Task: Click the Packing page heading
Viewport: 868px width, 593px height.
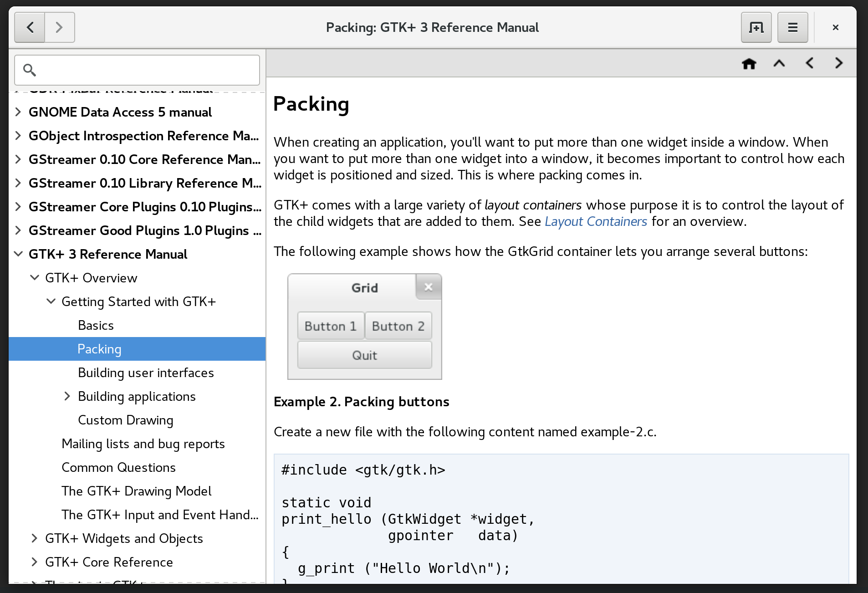Action: [311, 104]
